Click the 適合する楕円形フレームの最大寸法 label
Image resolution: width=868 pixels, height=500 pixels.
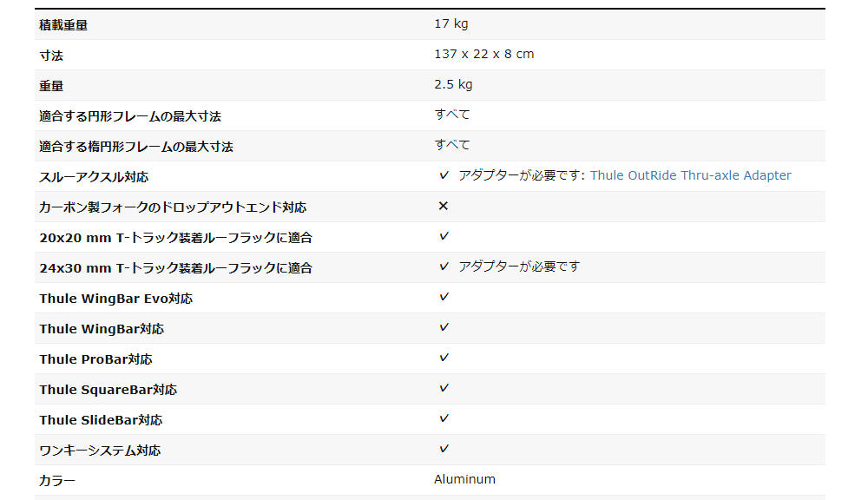tap(136, 147)
